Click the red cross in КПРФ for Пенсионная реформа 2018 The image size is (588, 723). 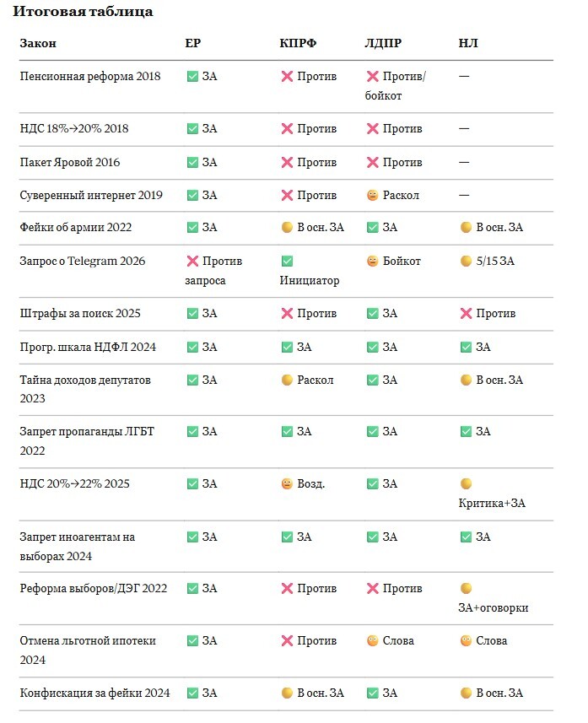287,77
